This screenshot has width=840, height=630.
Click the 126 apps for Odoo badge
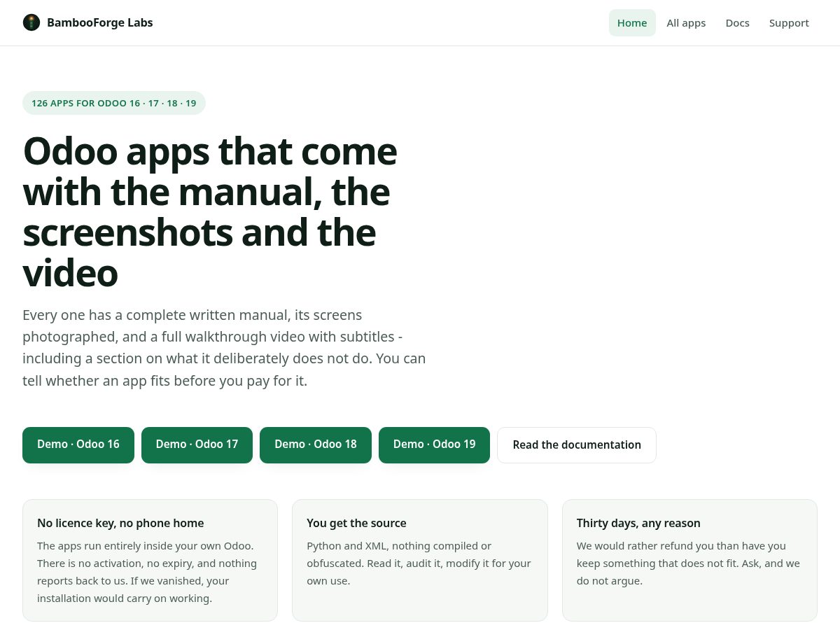[114, 103]
